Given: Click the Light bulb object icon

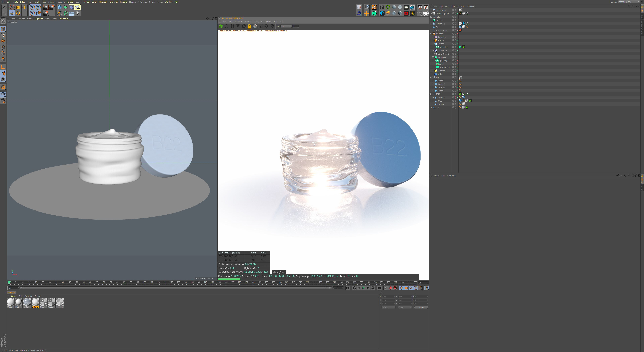Looking at the screenshot, I should pyautogui.click(x=78, y=13).
